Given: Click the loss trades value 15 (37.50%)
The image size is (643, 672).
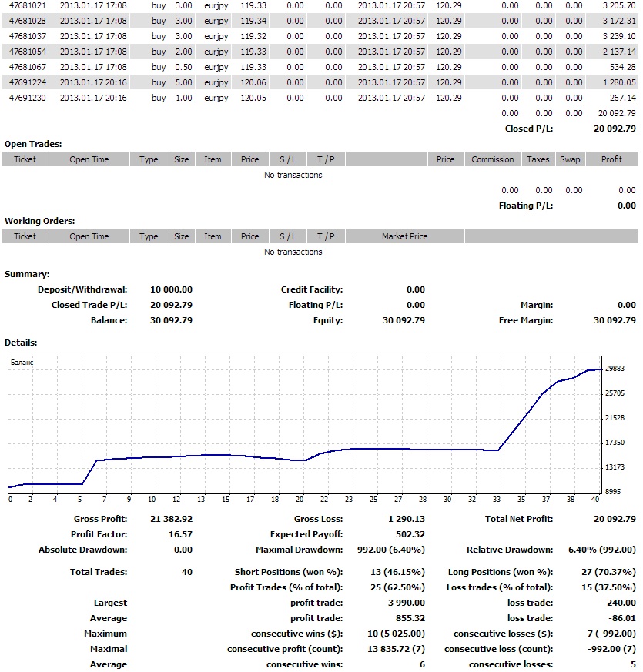Looking at the screenshot, I should (x=608, y=587).
